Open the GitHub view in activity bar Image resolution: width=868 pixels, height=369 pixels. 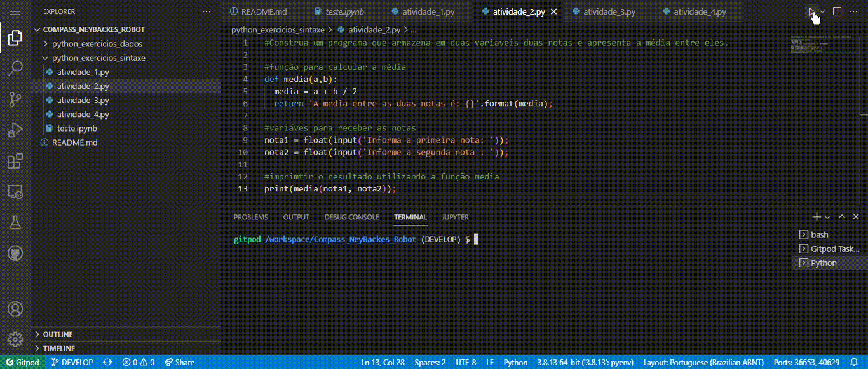[15, 253]
